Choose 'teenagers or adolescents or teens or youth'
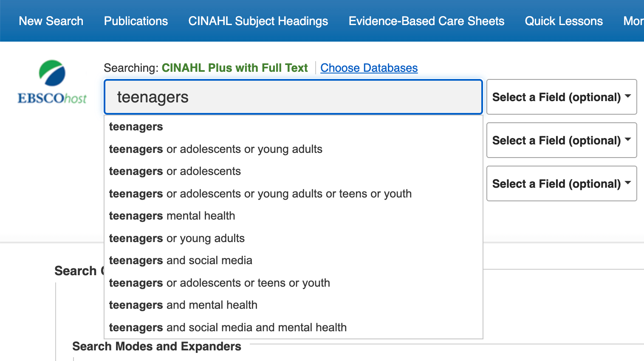 [x=293, y=283]
